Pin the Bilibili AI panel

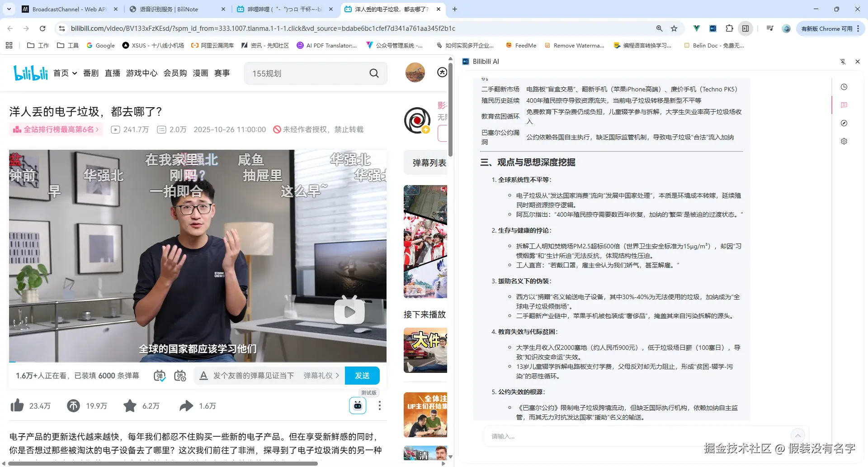point(843,62)
